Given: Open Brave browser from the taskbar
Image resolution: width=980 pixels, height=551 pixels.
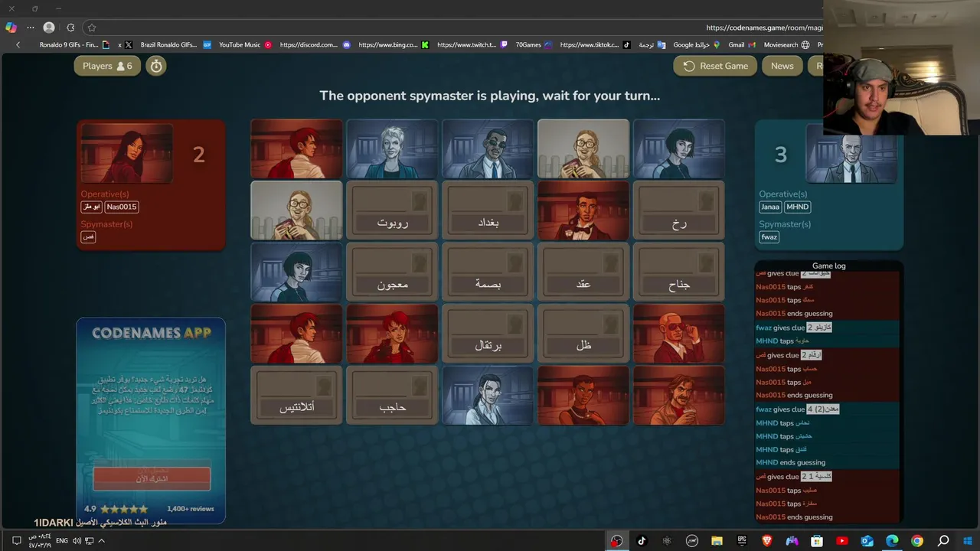Looking at the screenshot, I should coord(767,541).
